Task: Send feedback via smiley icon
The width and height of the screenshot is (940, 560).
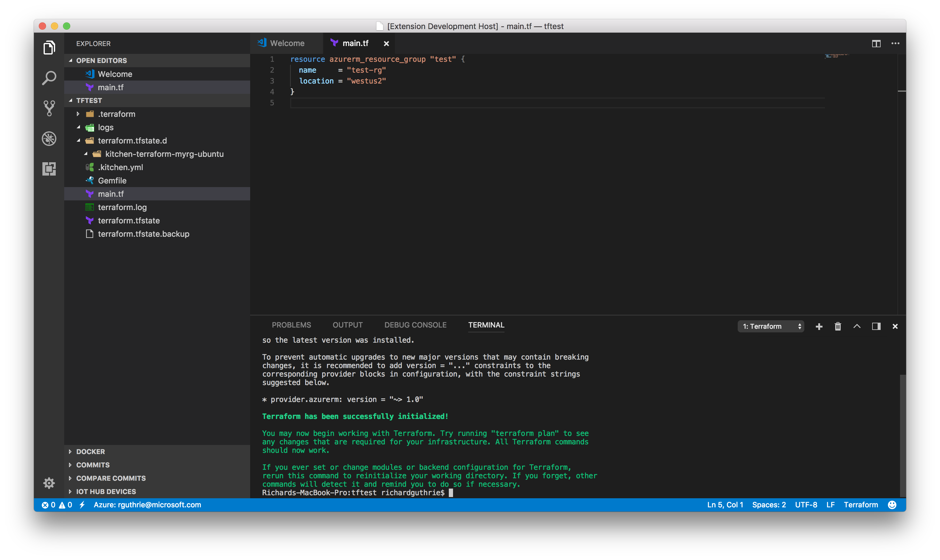Action: click(892, 505)
